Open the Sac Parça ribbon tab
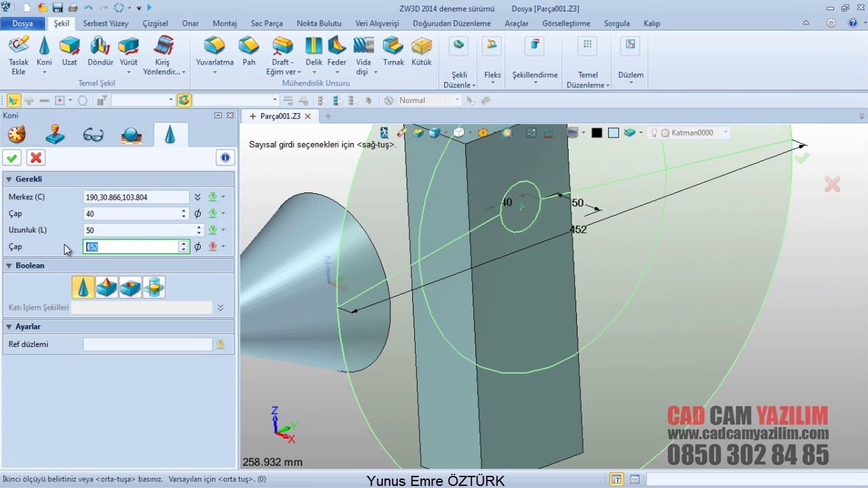The image size is (868, 488). [x=267, y=23]
